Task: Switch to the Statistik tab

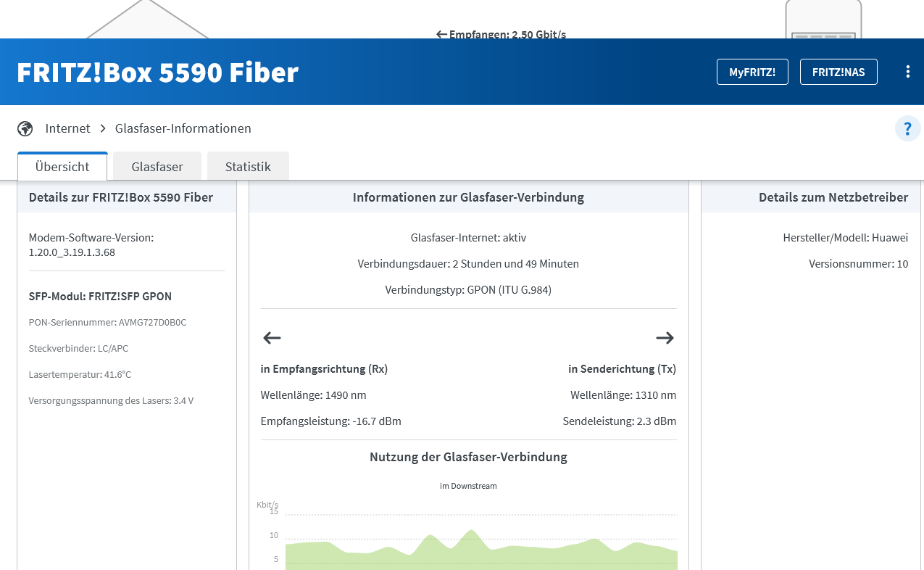Action: point(248,166)
